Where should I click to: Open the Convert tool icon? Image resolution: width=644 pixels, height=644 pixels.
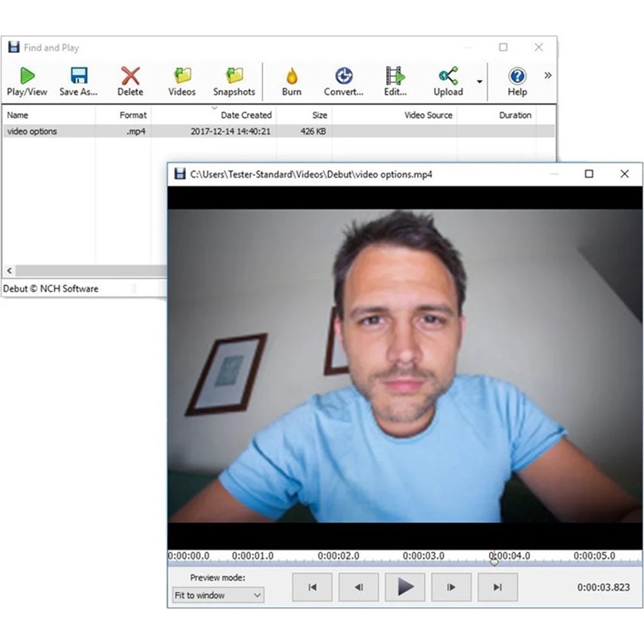343,81
